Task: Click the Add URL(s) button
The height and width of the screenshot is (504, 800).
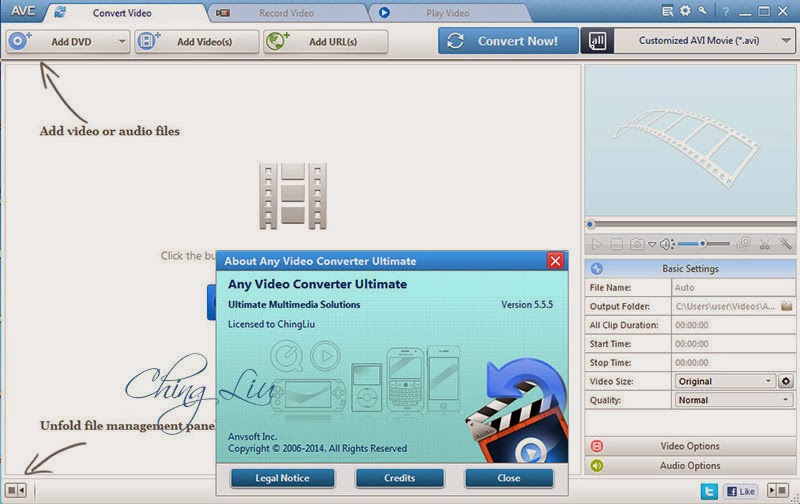Action: click(326, 41)
